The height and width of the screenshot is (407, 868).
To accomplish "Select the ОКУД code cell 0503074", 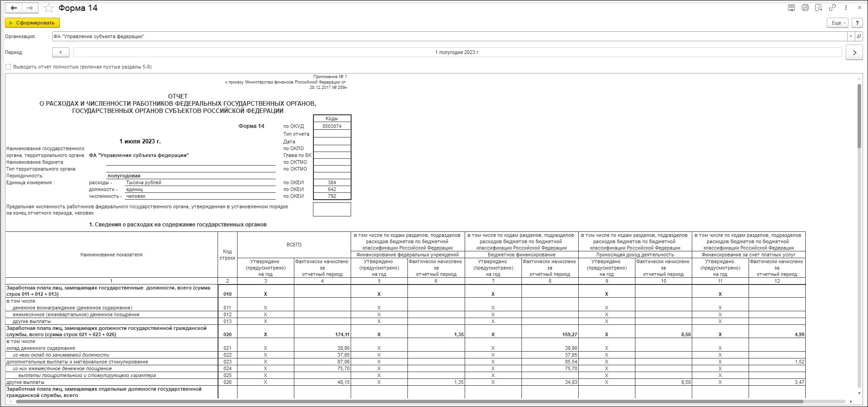I will 332,126.
